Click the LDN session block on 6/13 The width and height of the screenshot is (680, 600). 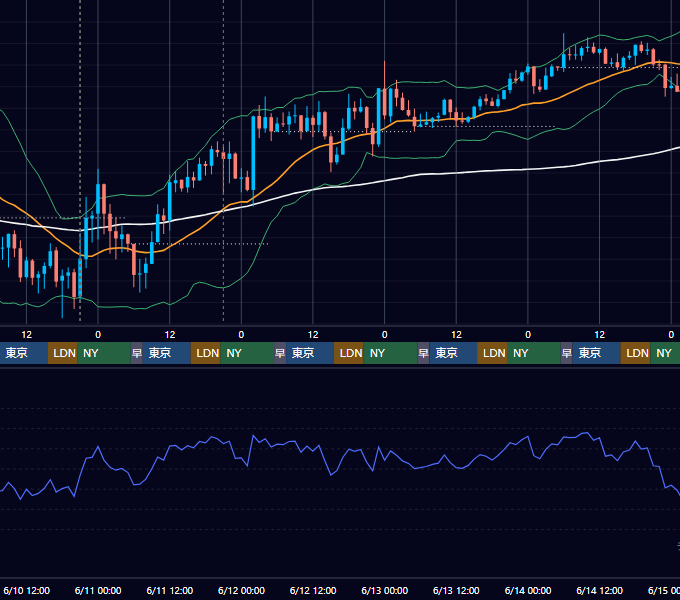point(492,353)
